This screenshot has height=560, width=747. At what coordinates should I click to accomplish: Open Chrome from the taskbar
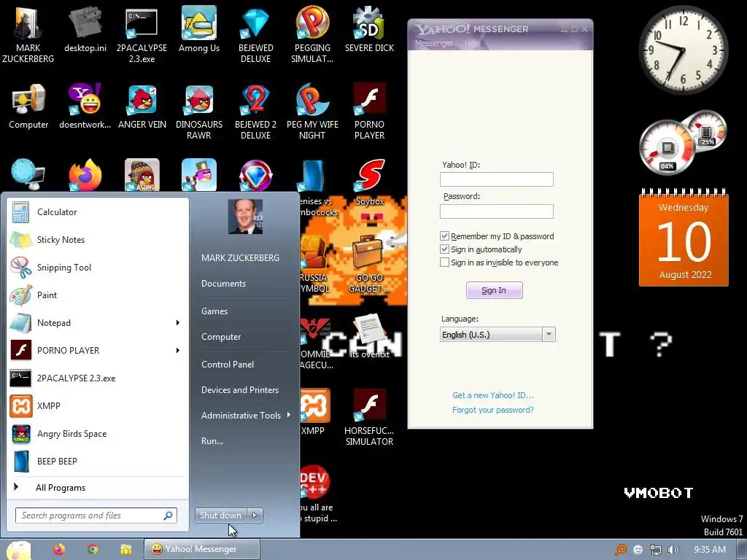93,550
